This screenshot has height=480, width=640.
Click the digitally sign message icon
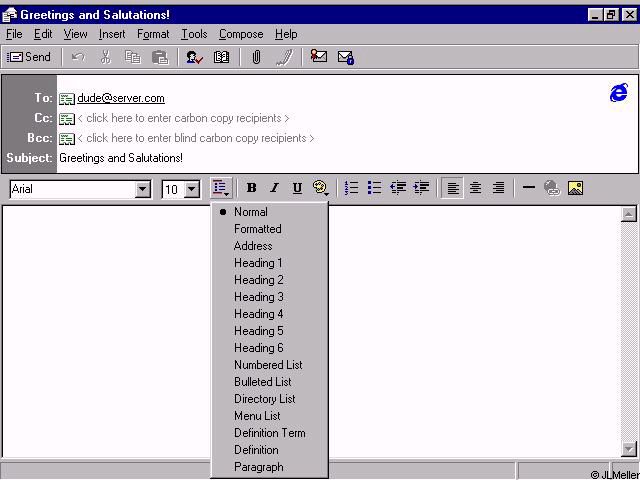pyautogui.click(x=318, y=56)
